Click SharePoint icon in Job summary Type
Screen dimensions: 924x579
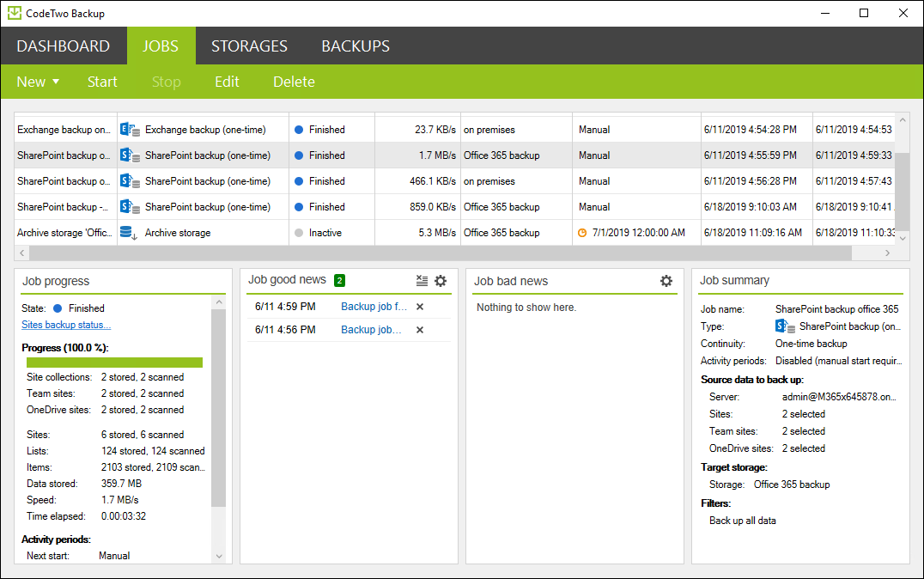[785, 326]
